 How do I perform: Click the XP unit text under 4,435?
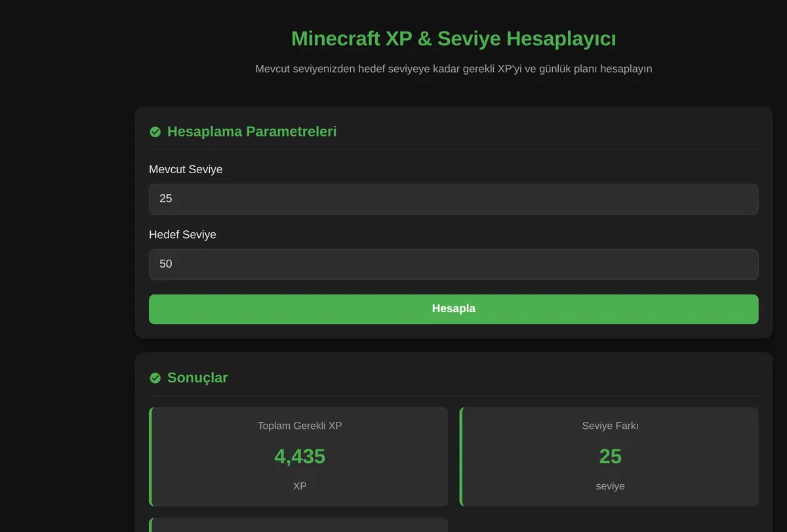click(300, 486)
